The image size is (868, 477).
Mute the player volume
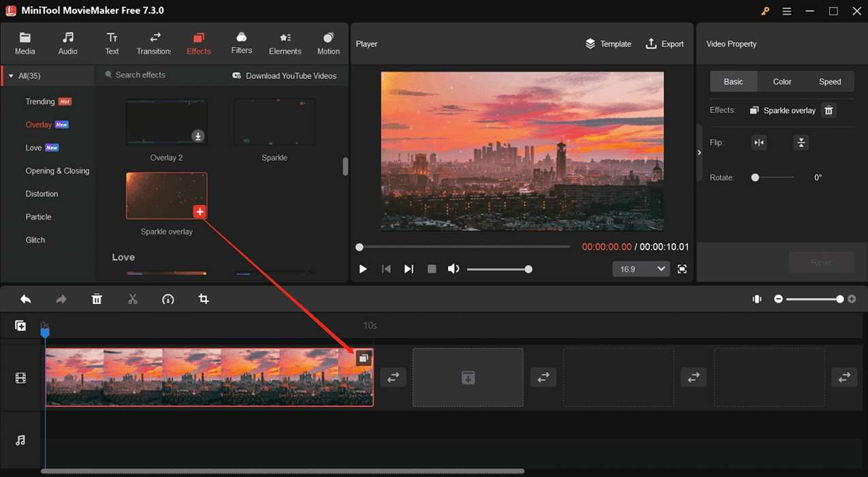pyautogui.click(x=453, y=269)
